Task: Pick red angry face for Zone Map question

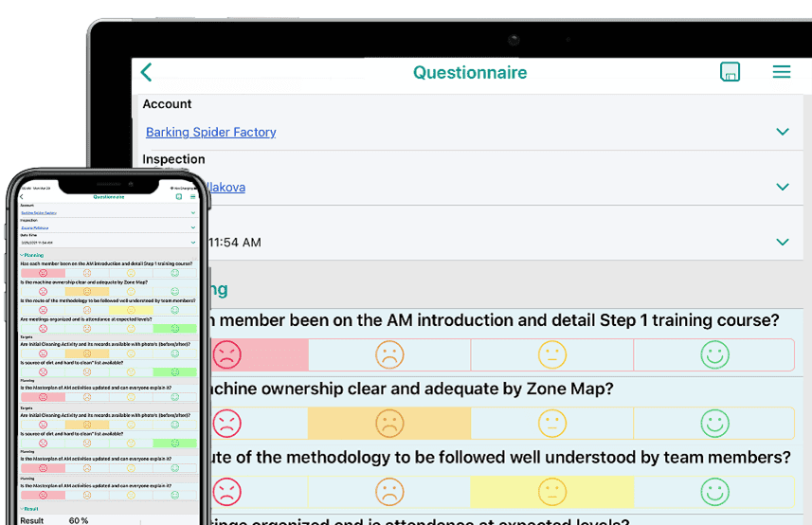Action: point(227,423)
